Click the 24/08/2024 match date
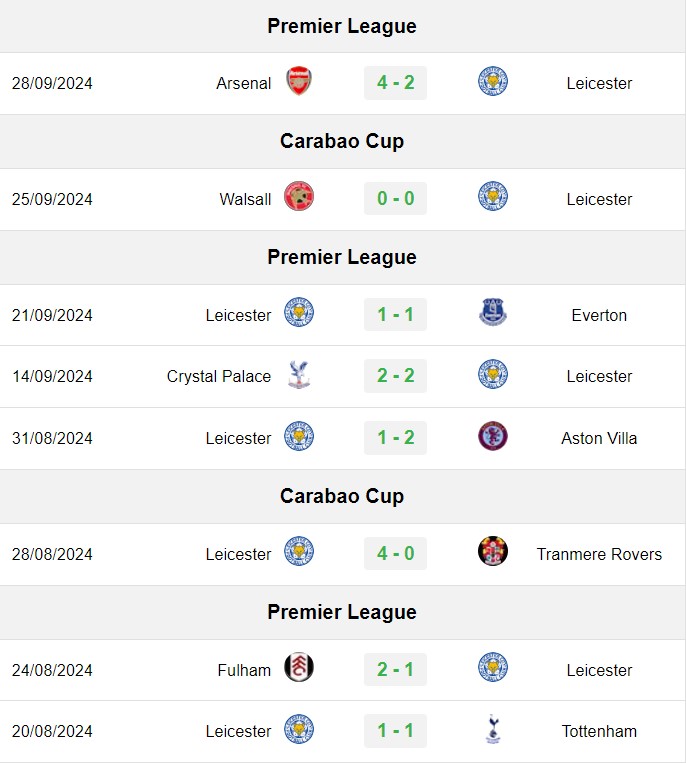The height and width of the screenshot is (763, 686). coord(52,670)
